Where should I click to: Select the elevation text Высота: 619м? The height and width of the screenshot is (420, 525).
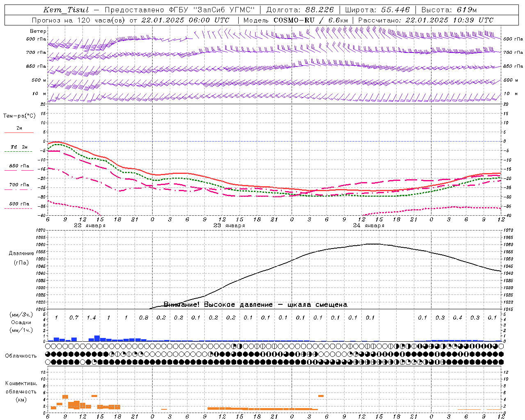pos(449,10)
